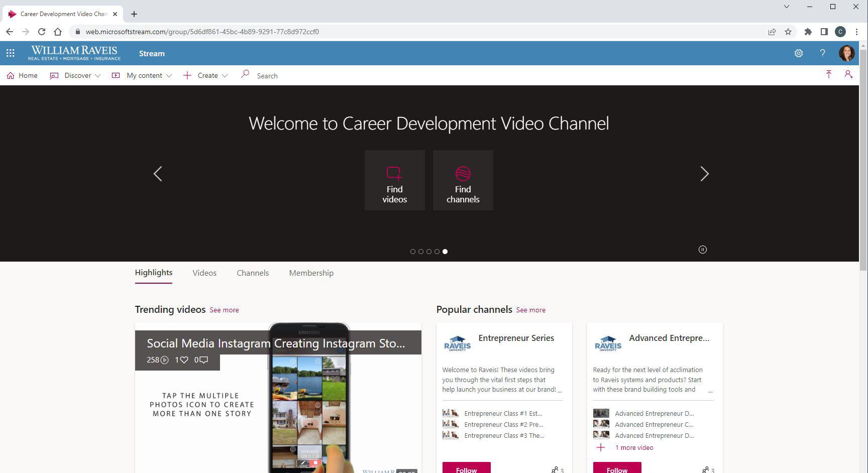868x473 pixels.
Task: Expand the Entrepreneur Series description ellipsis
Action: pyautogui.click(x=560, y=390)
